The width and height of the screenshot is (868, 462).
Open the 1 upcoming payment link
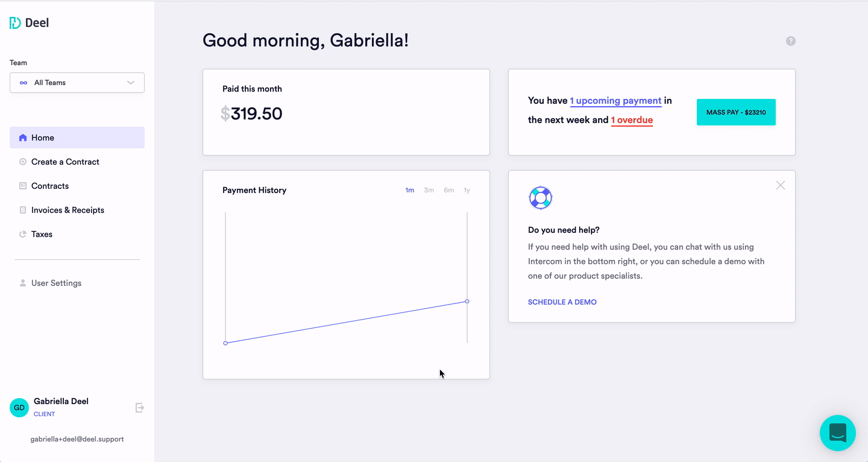coord(615,101)
